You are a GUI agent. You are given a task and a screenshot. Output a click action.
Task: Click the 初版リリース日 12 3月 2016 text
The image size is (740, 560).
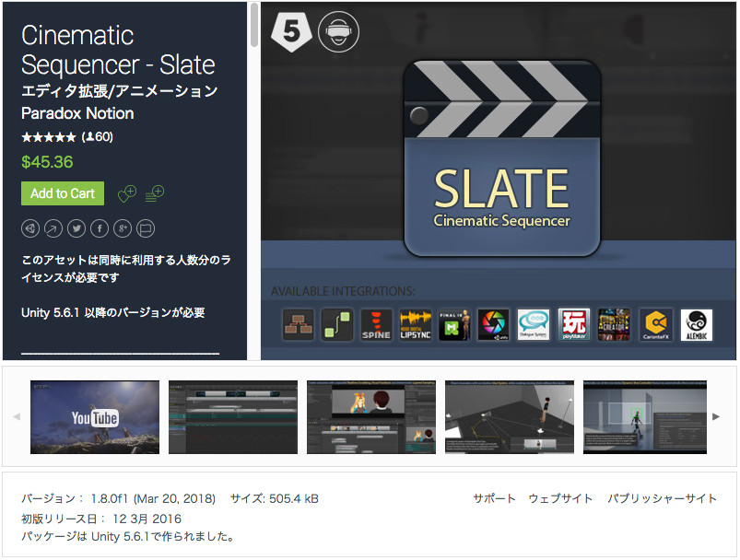coord(101,519)
